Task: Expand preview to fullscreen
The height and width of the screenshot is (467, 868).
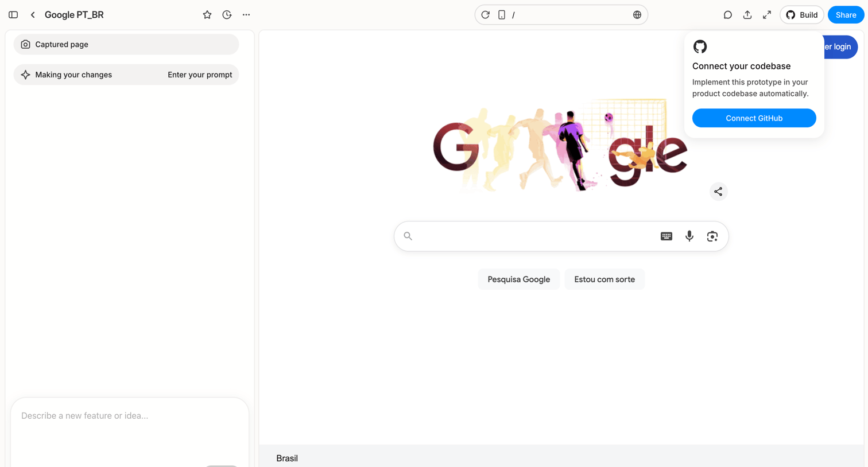Action: (x=767, y=15)
